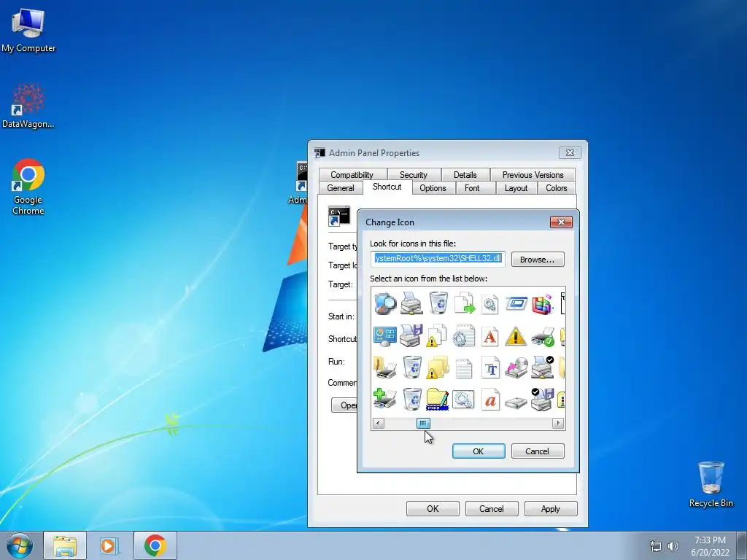Click the Browse... button
The width and height of the screenshot is (747, 560).
(x=538, y=260)
